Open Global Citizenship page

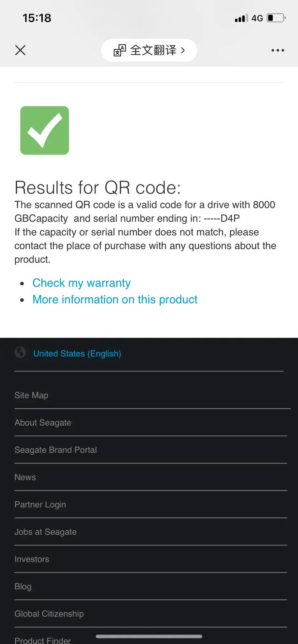[x=49, y=614]
